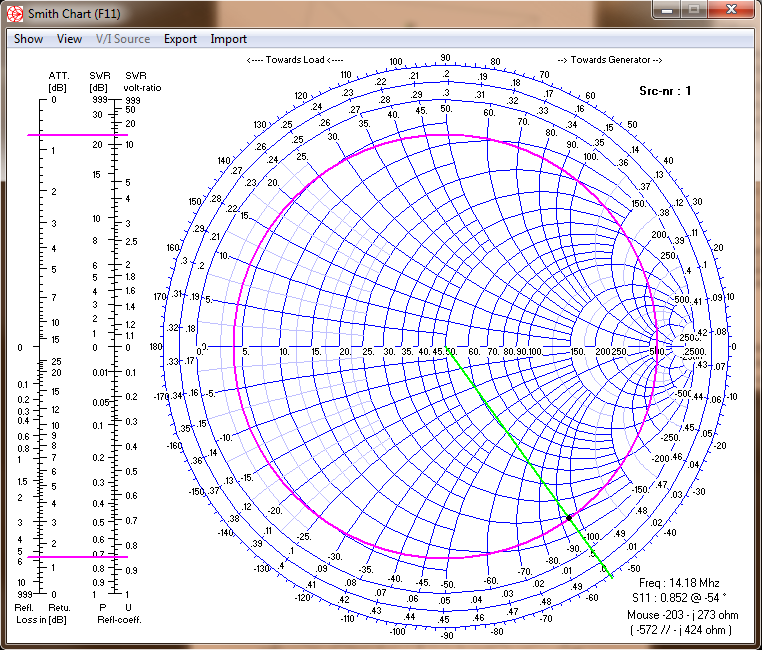Close the Smith Chart window
Viewport: 762px width, 650px height.
(x=731, y=10)
